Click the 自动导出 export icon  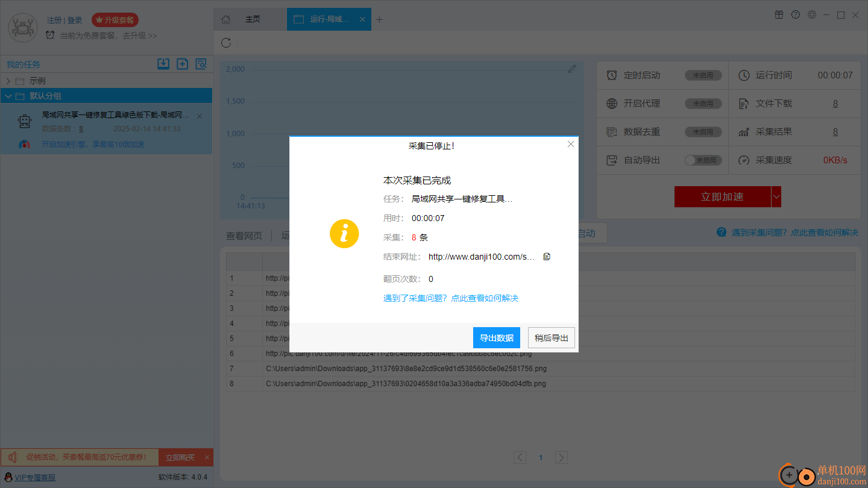(612, 160)
